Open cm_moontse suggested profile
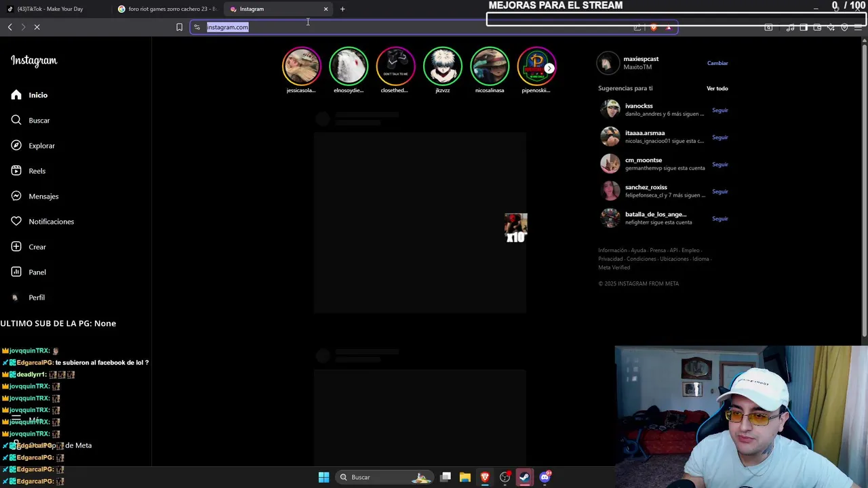Screen dimensions: 868x488 (x=644, y=160)
